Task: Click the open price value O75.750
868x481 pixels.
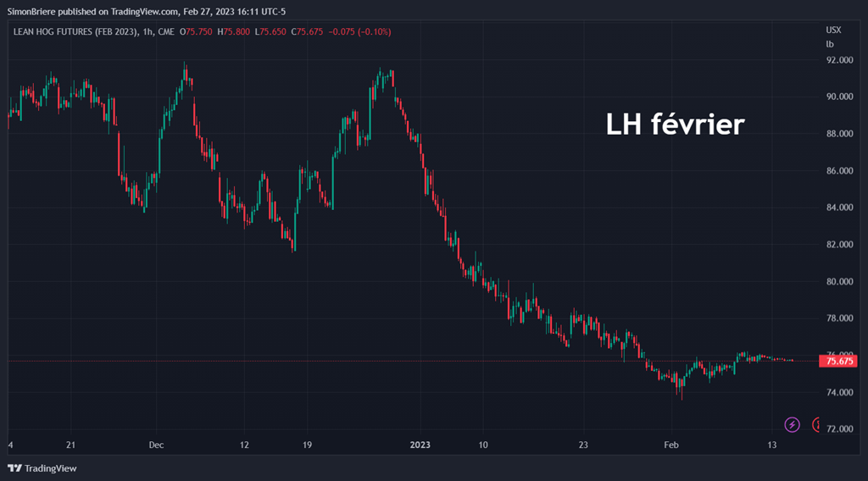Action: 198,32
